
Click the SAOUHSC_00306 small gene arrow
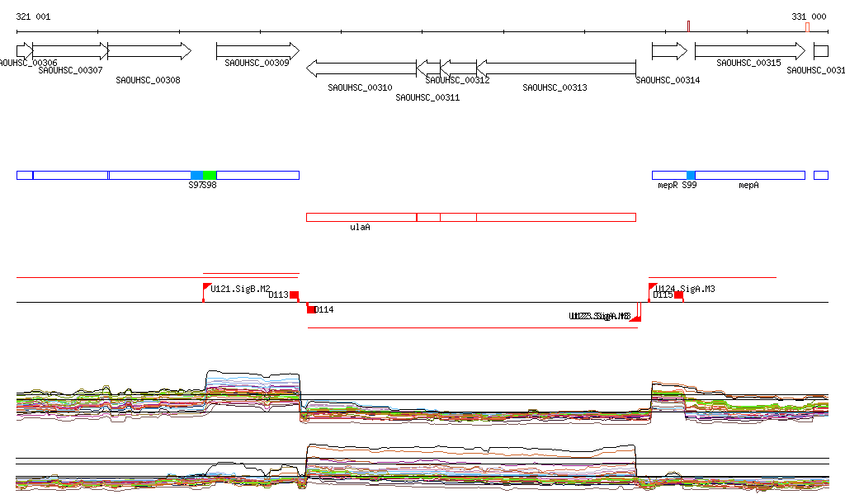[24, 51]
